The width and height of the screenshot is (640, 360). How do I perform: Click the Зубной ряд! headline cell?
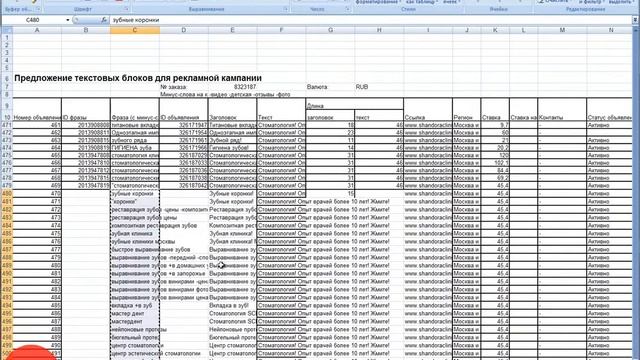[233, 140]
